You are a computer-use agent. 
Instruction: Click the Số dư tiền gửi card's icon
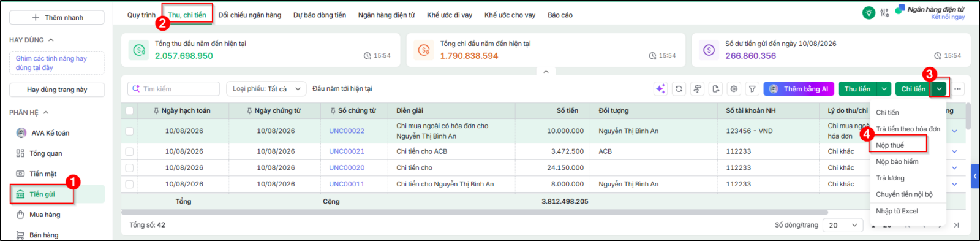click(709, 50)
